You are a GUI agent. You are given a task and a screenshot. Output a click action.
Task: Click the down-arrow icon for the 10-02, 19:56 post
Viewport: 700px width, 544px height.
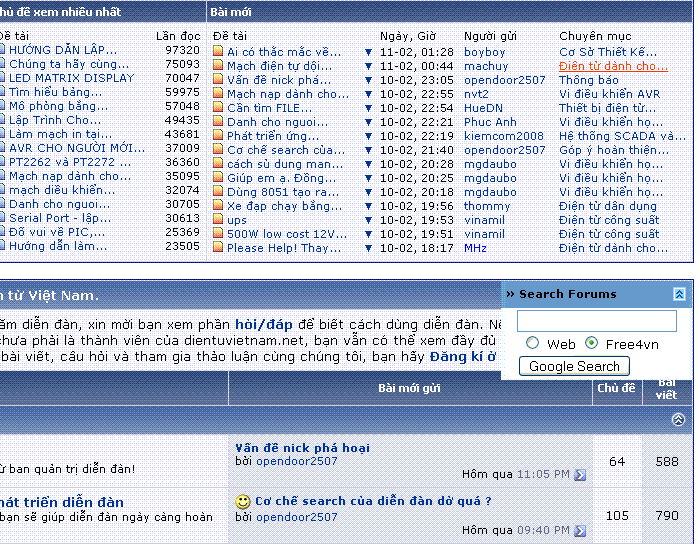pos(368,206)
